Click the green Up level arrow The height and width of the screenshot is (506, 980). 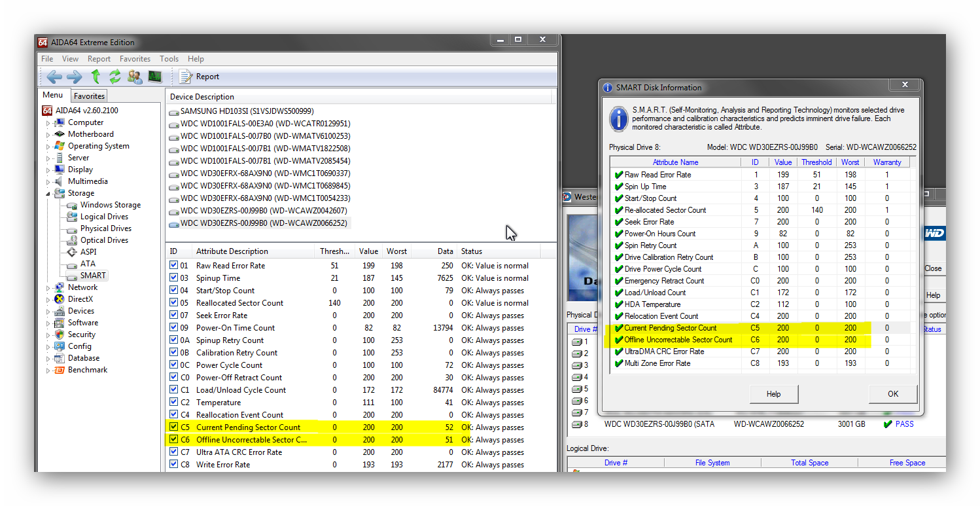(96, 77)
